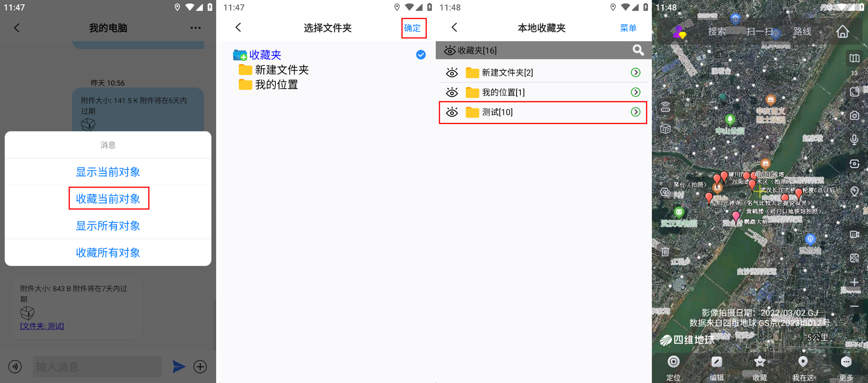Open the home icon on map
Viewport: 868px width, 383px height.
[x=843, y=32]
